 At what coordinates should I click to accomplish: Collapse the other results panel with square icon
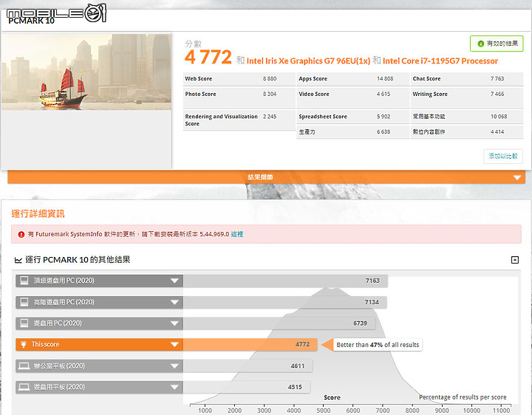515,260
